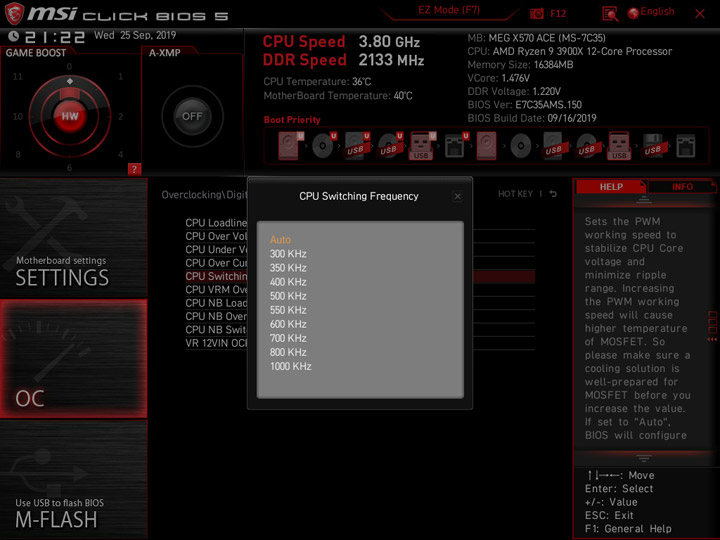
Task: Open the M-FLASH BIOS flashing section
Action: tap(73, 479)
